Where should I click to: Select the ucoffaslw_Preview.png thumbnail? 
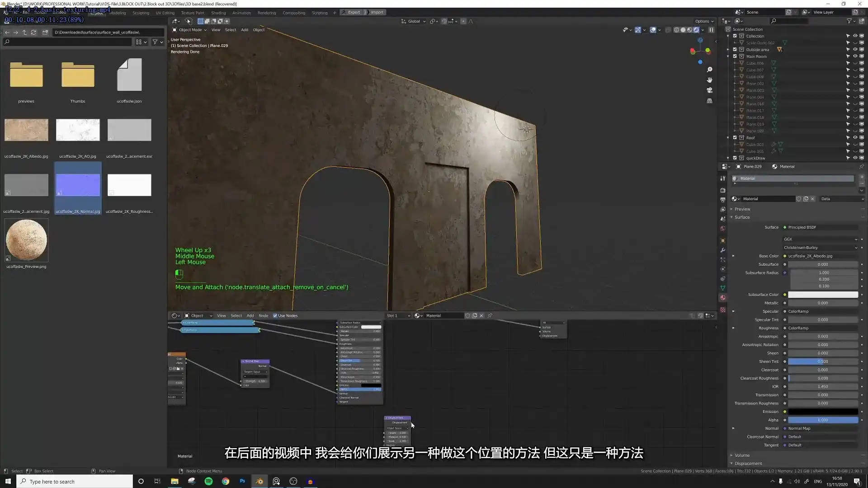26,240
